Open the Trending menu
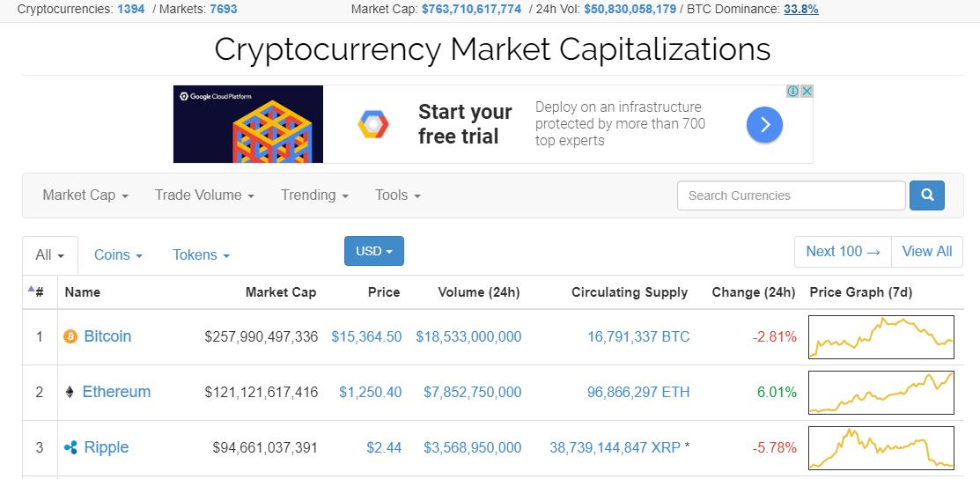 (314, 195)
